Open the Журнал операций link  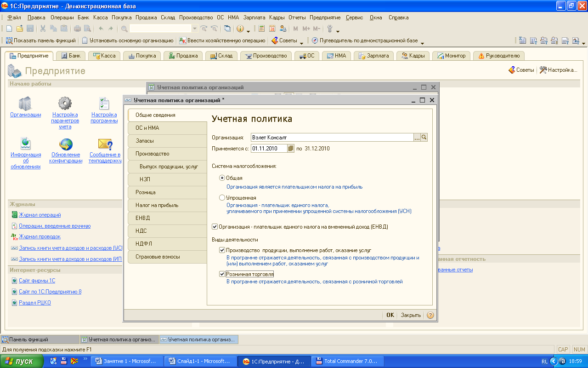coord(40,215)
